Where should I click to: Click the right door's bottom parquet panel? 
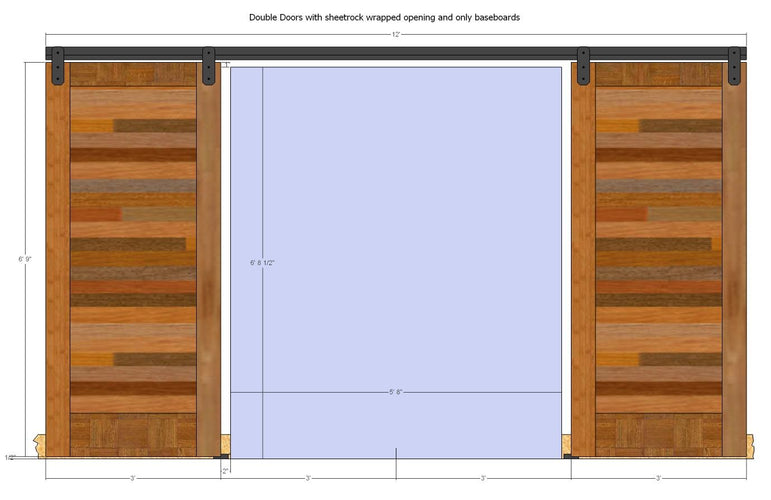pos(658,435)
